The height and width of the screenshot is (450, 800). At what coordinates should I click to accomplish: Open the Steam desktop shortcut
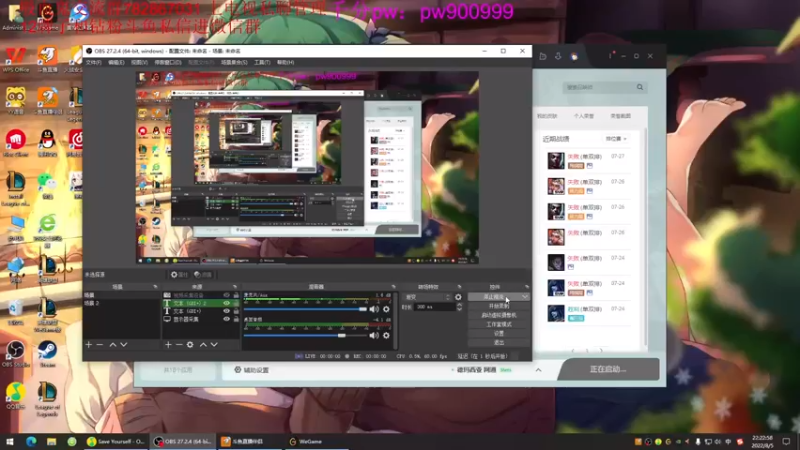pos(47,355)
